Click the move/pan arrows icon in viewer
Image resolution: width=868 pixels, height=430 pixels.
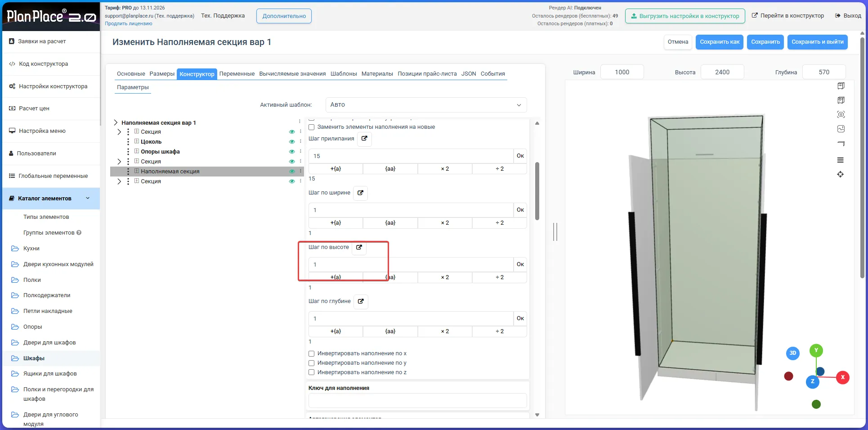coord(840,174)
